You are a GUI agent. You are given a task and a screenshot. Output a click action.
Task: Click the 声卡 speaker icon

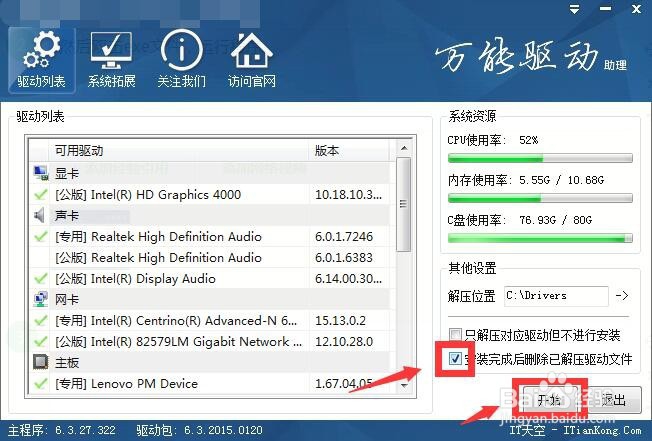(x=40, y=215)
